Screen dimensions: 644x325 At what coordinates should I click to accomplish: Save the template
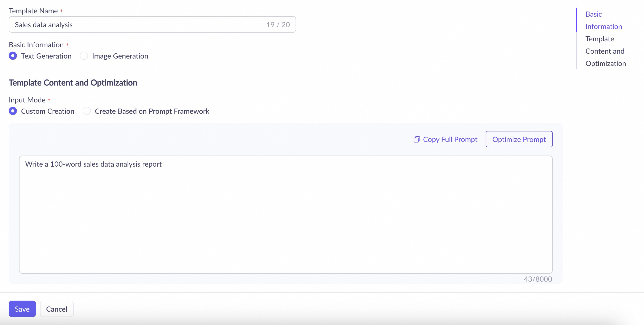click(x=22, y=309)
